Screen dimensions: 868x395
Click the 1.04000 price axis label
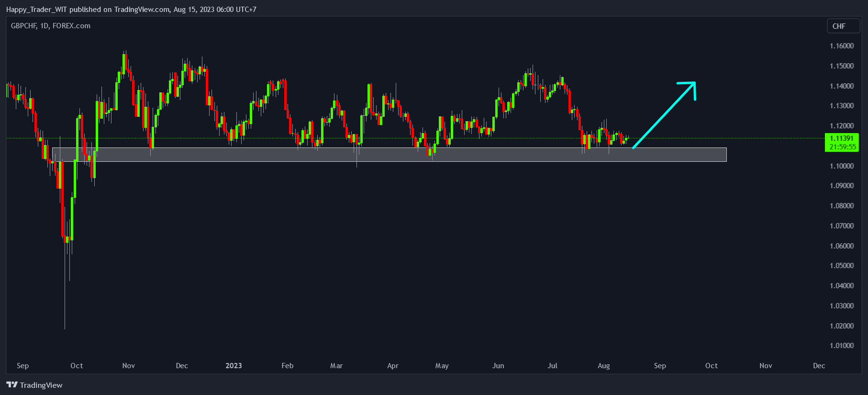[842, 286]
